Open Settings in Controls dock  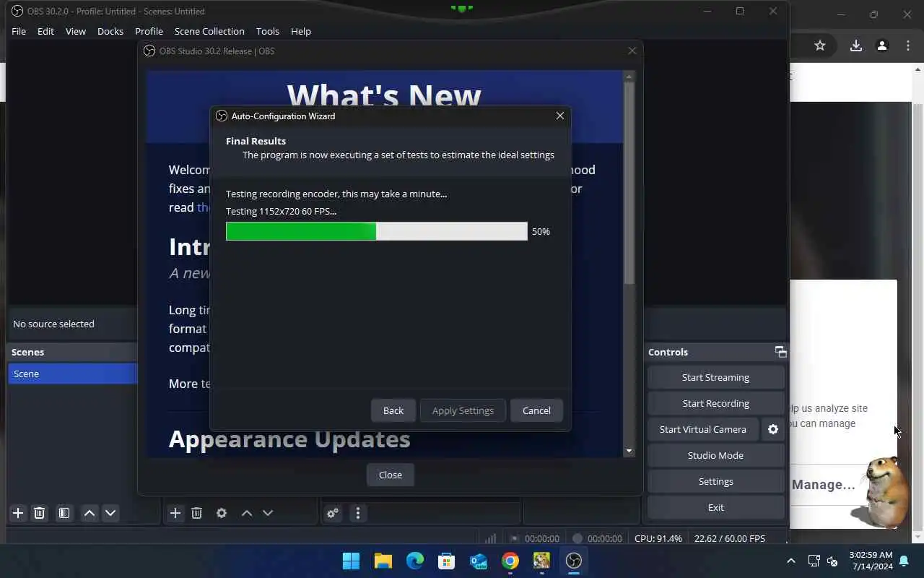[715, 481]
